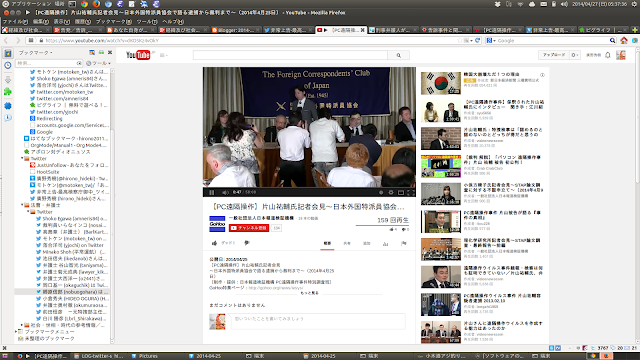This screenshot has width=640, height=360.
Task: Click the YouTube logo
Action: pyautogui.click(x=138, y=55)
